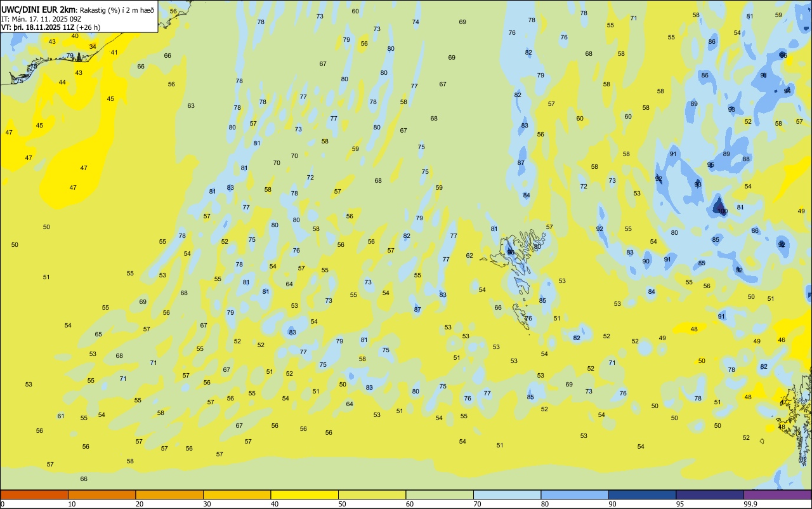Click the legend tick label '99.9'
812x509 pixels.
(750, 504)
